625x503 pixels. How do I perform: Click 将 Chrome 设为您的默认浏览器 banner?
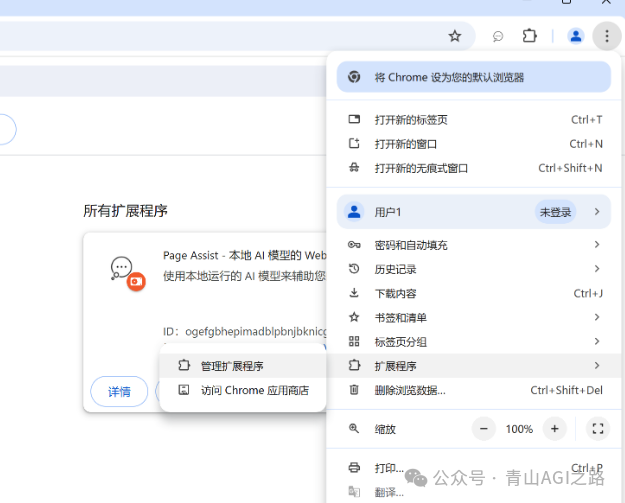tap(474, 77)
